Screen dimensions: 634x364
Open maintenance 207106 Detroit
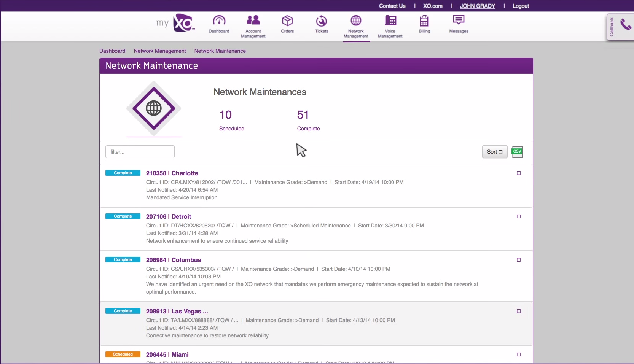(x=169, y=216)
